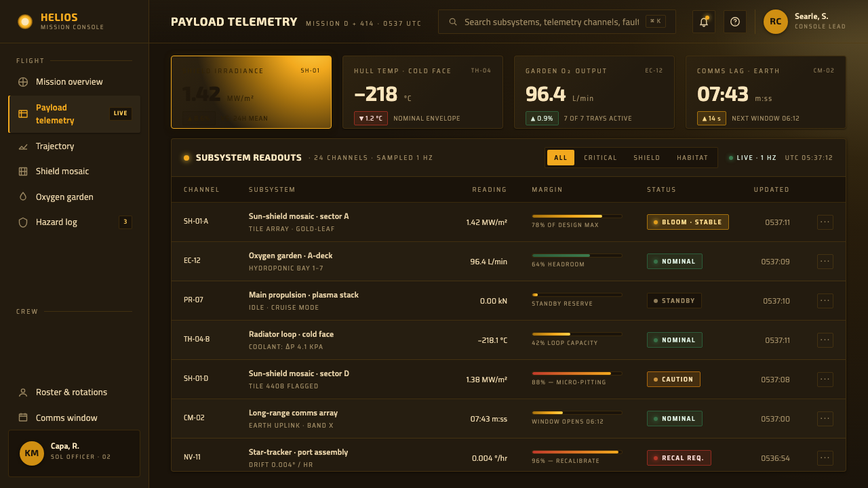This screenshot has width=868, height=488.
Task: Sort by the READING column header
Action: click(490, 190)
